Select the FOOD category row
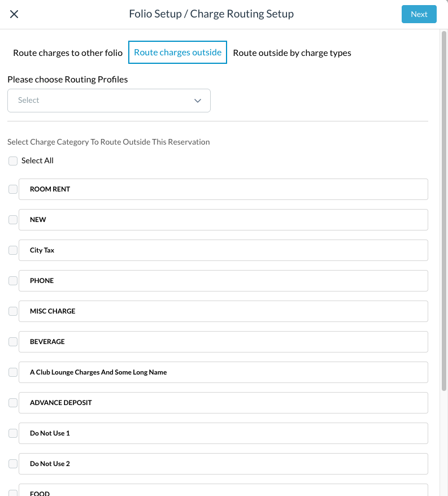Image resolution: width=448 pixels, height=496 pixels. pyautogui.click(x=223, y=490)
